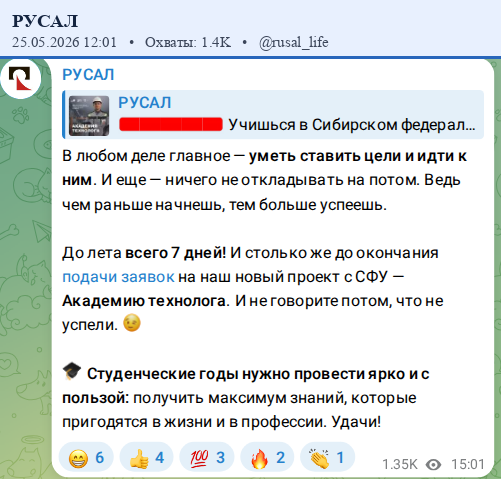Open the quoted post thumbnail Академия технолога
The image size is (501, 479).
pyautogui.click(x=89, y=116)
